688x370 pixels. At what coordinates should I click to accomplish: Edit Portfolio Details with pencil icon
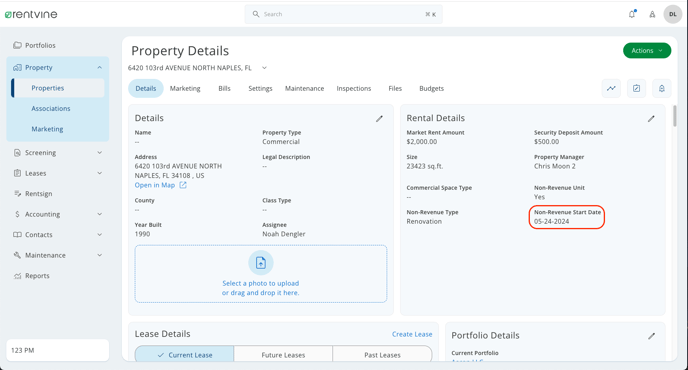pyautogui.click(x=651, y=336)
